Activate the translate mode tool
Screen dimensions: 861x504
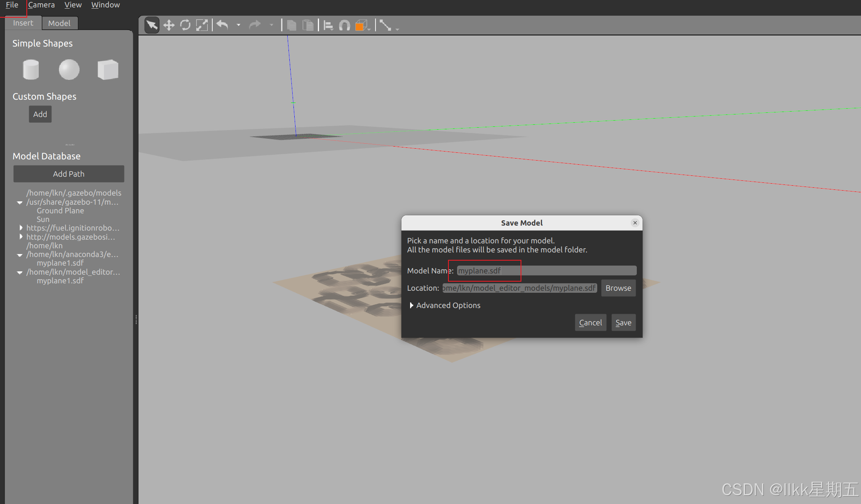[169, 26]
